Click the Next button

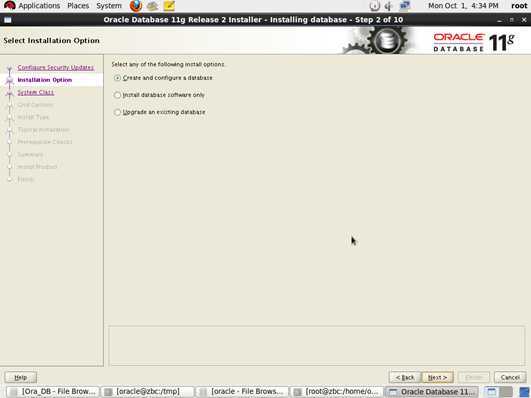coord(437,377)
